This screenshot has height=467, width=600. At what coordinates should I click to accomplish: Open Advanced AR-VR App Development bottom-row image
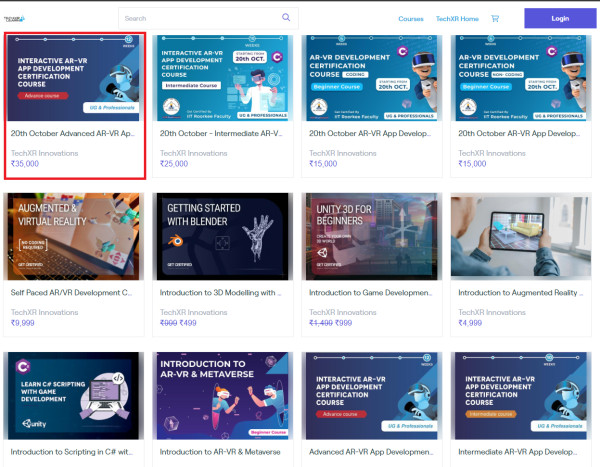tap(372, 396)
